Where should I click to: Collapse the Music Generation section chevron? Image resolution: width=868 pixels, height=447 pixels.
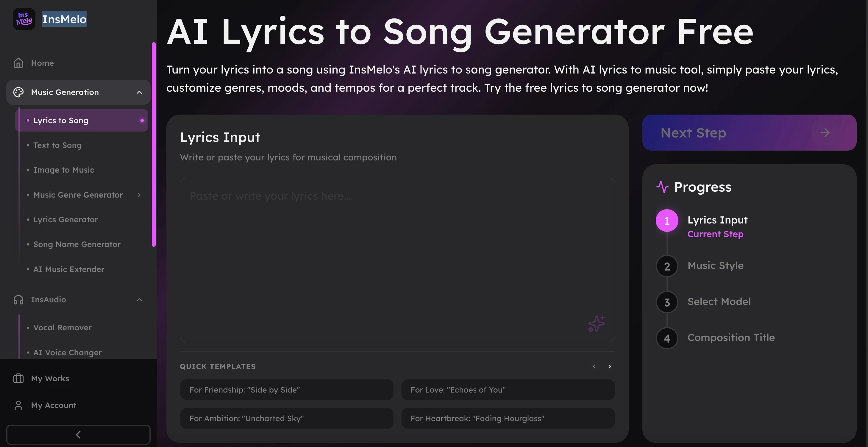click(x=139, y=92)
